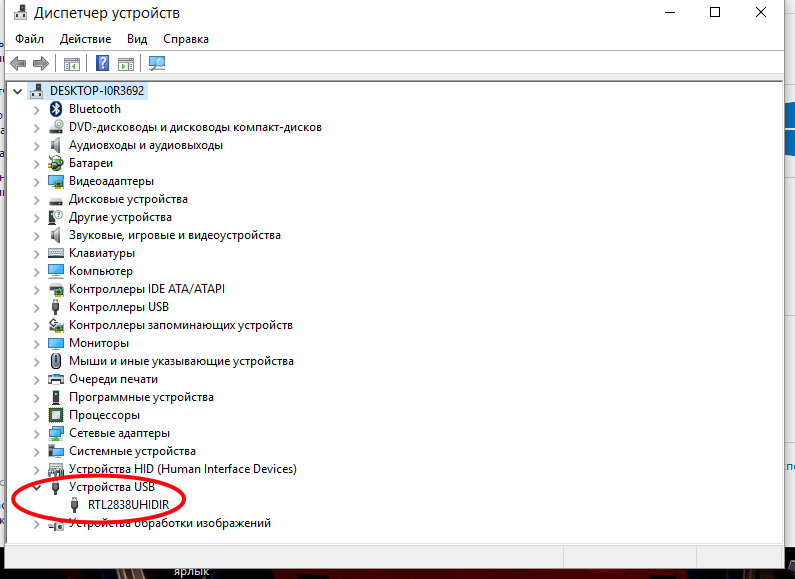This screenshot has width=795, height=579.
Task: Expand the Процессоры category arrow
Action: [37, 415]
